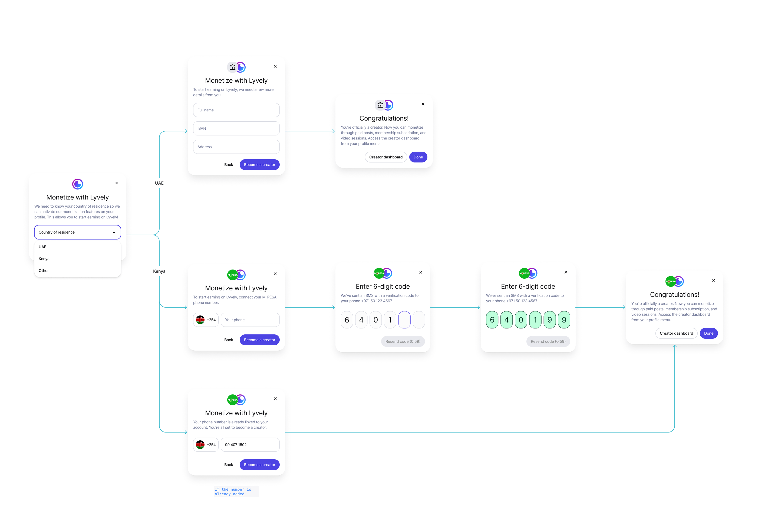Close the UAE bank details dialog
The image size is (765, 532).
[275, 66]
